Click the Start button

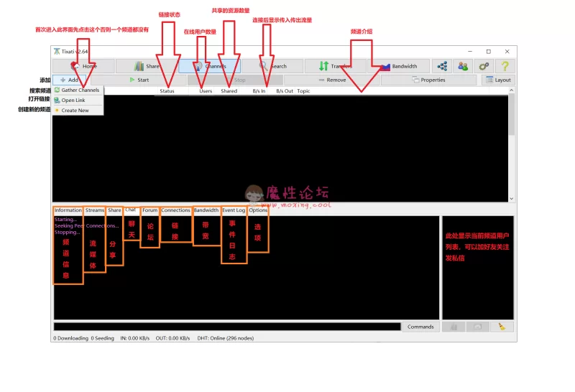click(x=139, y=80)
